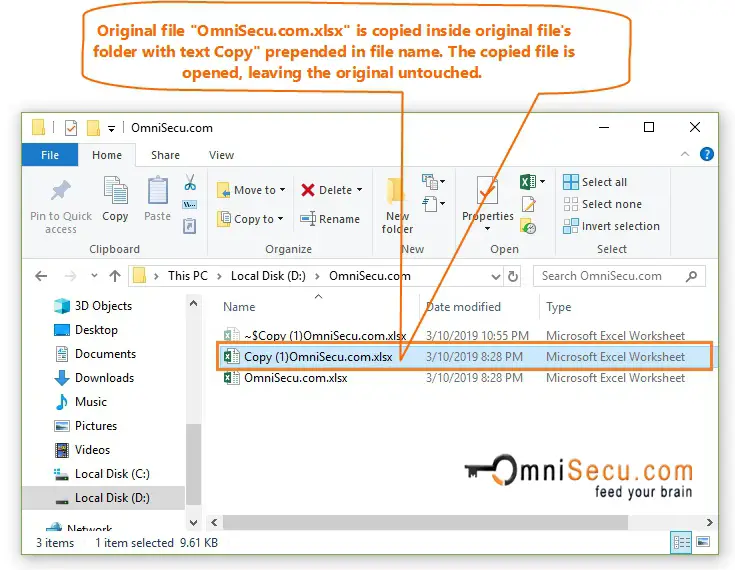Sort by the Type column header
The height and width of the screenshot is (570, 735).
(558, 307)
